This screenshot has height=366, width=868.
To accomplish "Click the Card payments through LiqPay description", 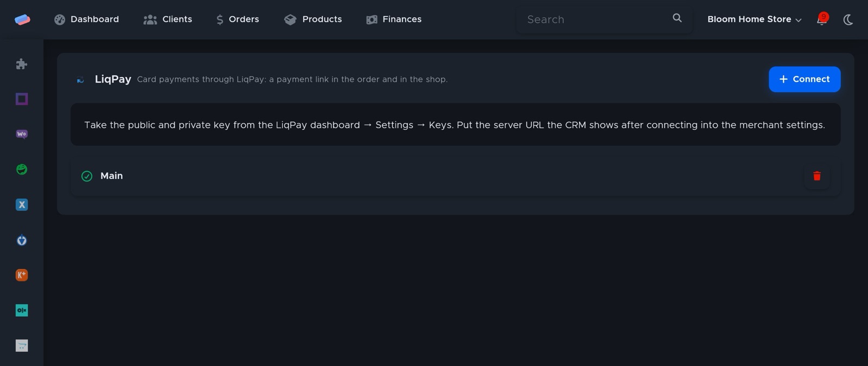I will [292, 79].
